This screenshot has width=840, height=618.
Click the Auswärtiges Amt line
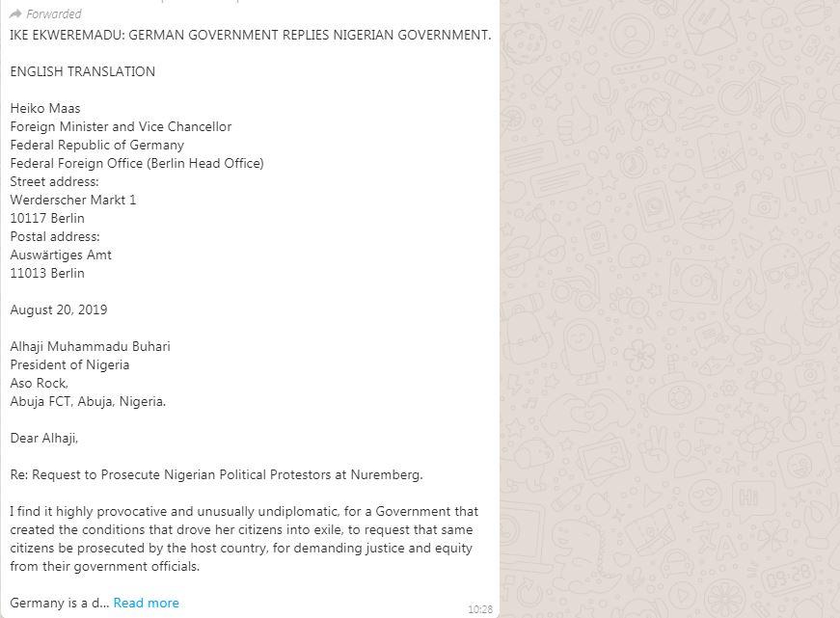click(61, 255)
